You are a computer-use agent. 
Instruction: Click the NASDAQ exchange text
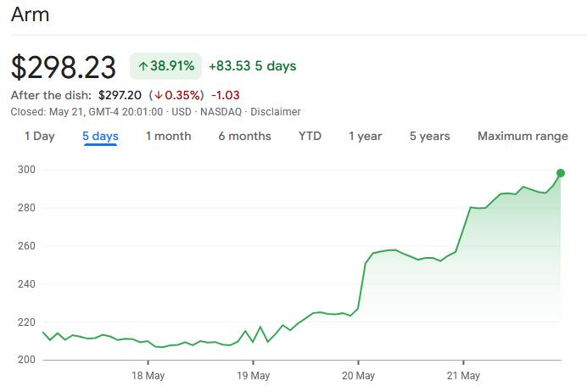pos(221,112)
